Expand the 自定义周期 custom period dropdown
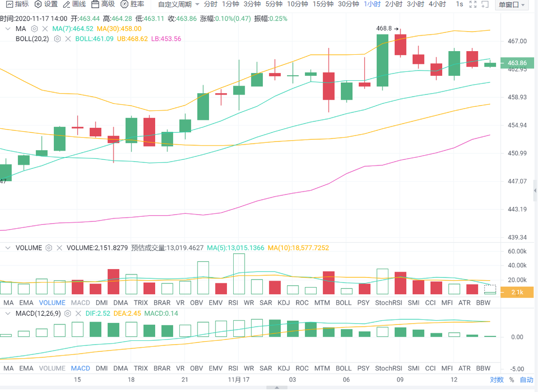The image size is (544, 392). pos(179,5)
